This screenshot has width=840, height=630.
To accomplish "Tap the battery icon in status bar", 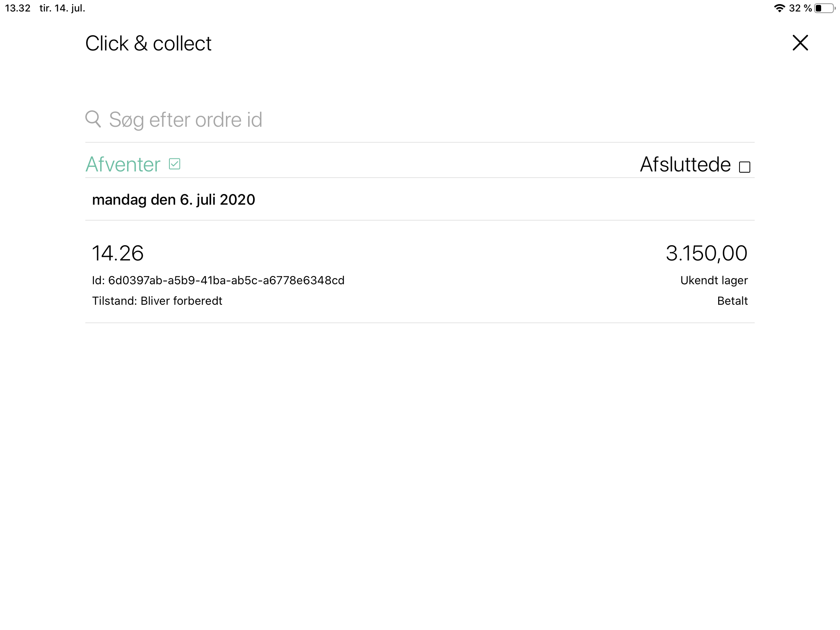I will click(x=824, y=8).
